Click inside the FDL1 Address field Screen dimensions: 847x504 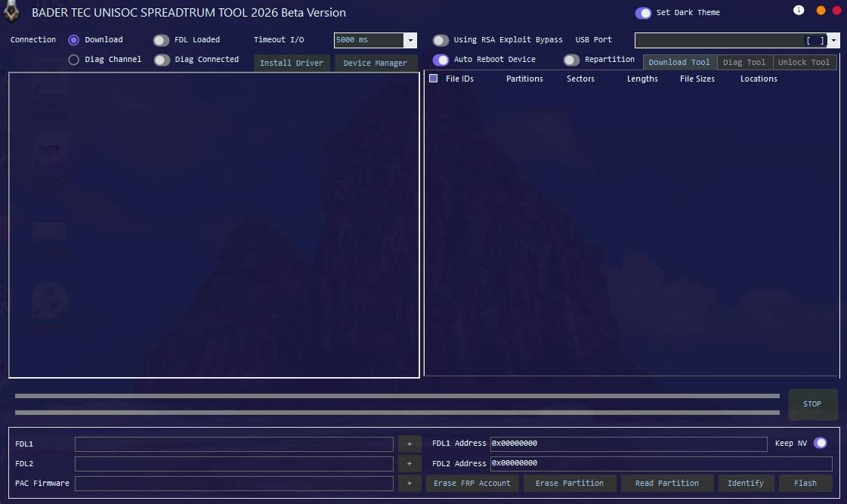627,444
